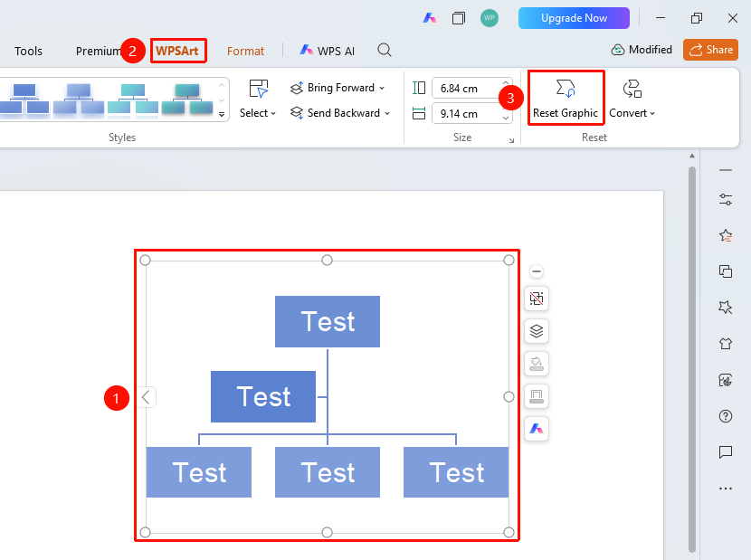Select the darker assistant Test box
This screenshot has height=560, width=751.
tap(263, 396)
